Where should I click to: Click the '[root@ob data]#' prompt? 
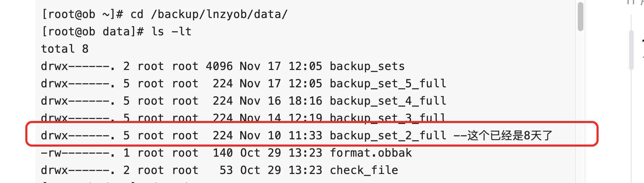[92, 32]
